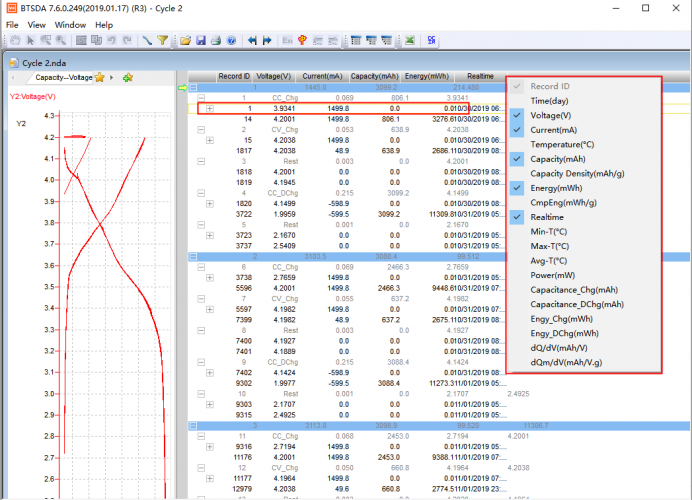
Task: Collapse cycle 3 blue row
Action: tap(193, 425)
